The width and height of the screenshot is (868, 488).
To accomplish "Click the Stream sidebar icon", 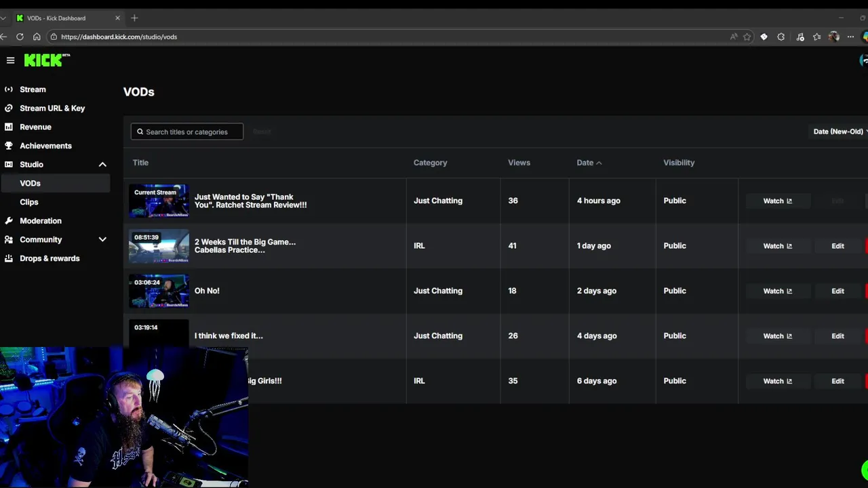I will tap(9, 89).
